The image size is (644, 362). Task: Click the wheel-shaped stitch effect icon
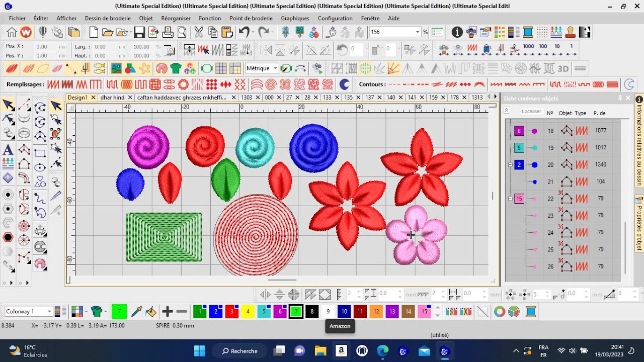click(521, 68)
